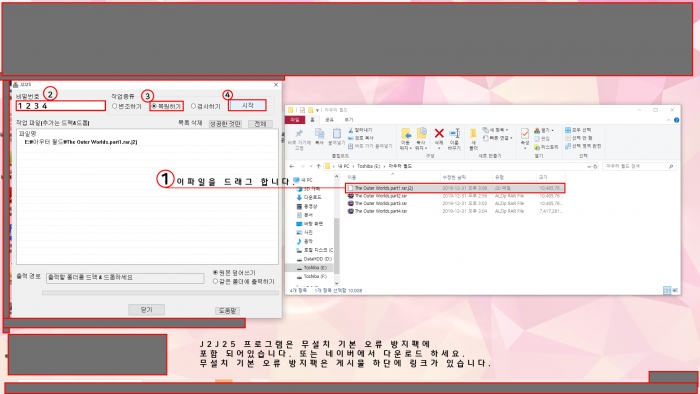
Task: Click the forward arrow in Explorer navigation
Action: pos(303,166)
